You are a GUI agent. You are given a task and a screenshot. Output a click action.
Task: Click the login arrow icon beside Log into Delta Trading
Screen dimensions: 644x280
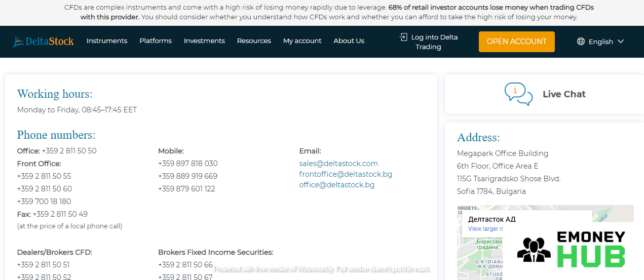[403, 37]
